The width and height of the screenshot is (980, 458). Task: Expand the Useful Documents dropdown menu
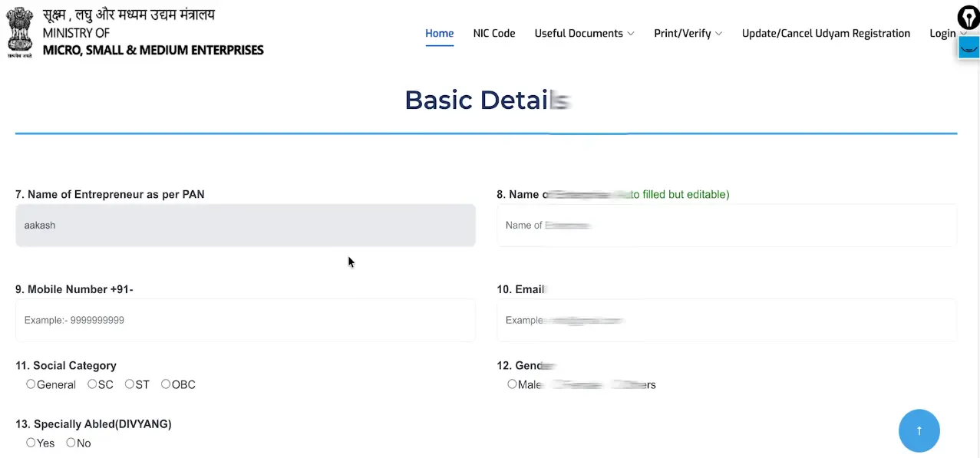pyautogui.click(x=584, y=33)
